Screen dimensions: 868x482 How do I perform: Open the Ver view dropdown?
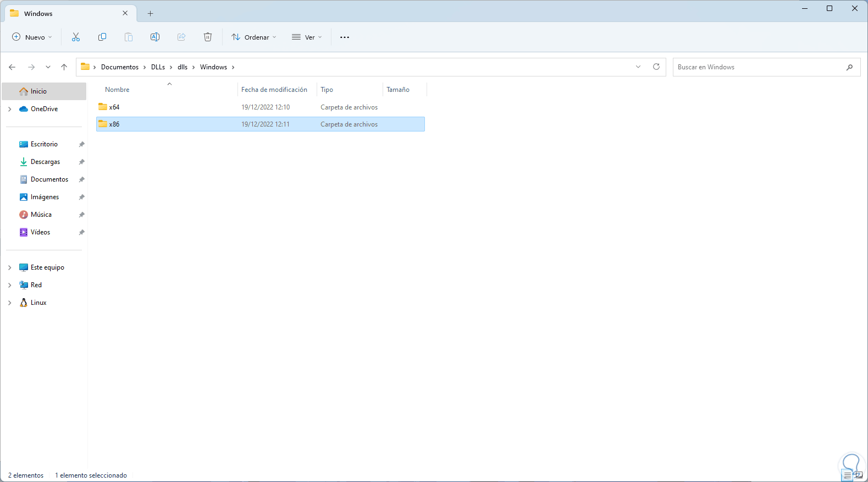click(x=307, y=37)
